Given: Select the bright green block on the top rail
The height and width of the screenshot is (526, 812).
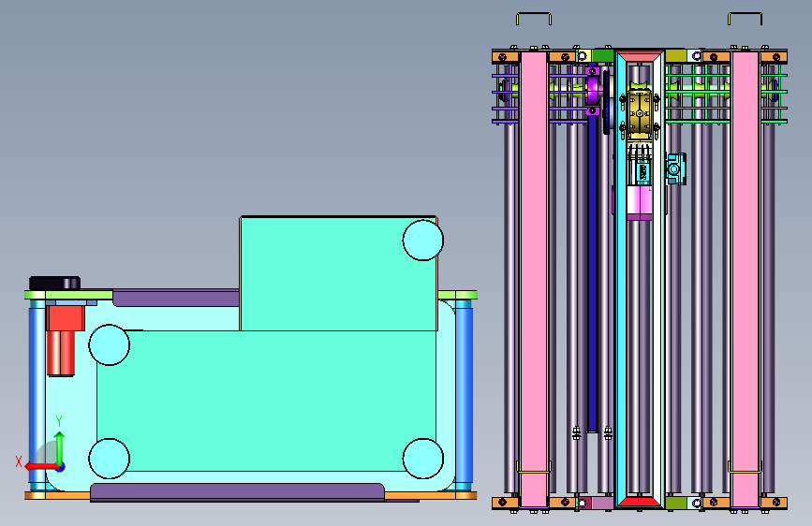Looking at the screenshot, I should point(603,55).
